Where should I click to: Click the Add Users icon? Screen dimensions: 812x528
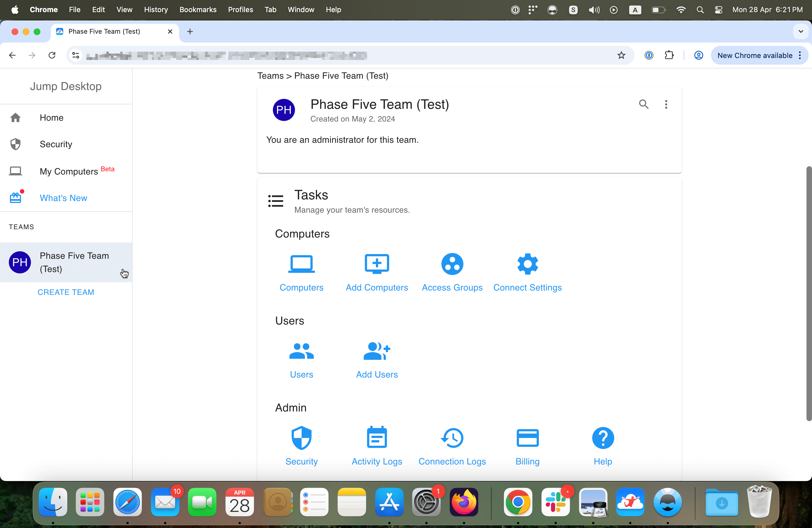(x=377, y=351)
